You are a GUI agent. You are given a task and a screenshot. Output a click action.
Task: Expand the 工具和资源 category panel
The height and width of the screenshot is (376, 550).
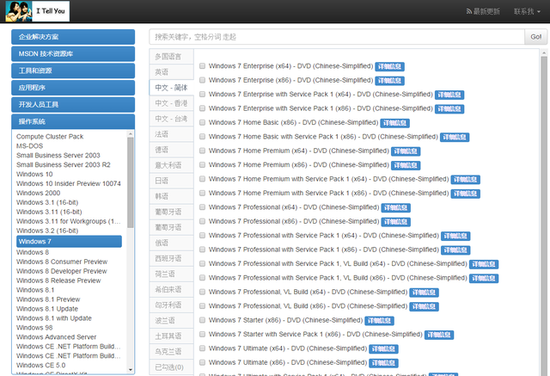pyautogui.click(x=73, y=70)
